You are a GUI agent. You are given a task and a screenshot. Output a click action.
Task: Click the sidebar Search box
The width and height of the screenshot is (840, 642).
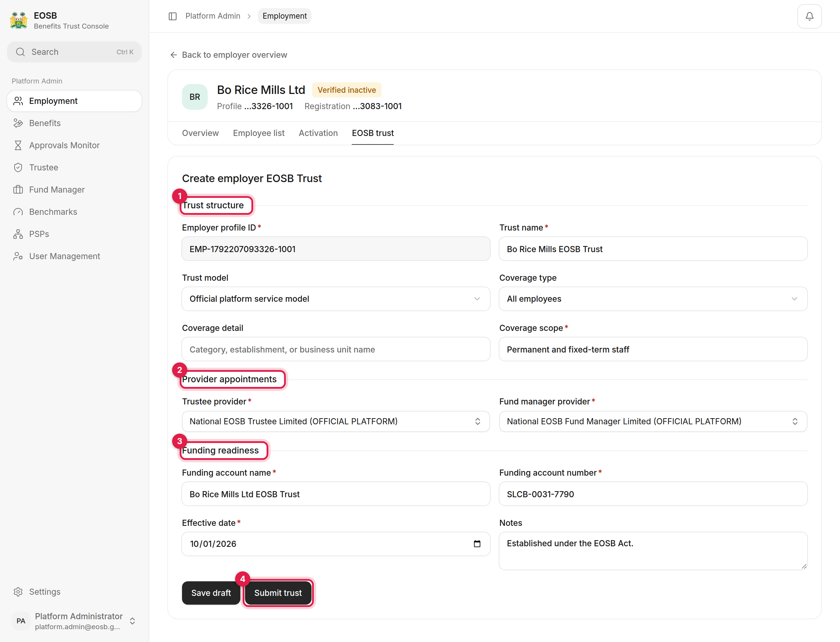[74, 52]
